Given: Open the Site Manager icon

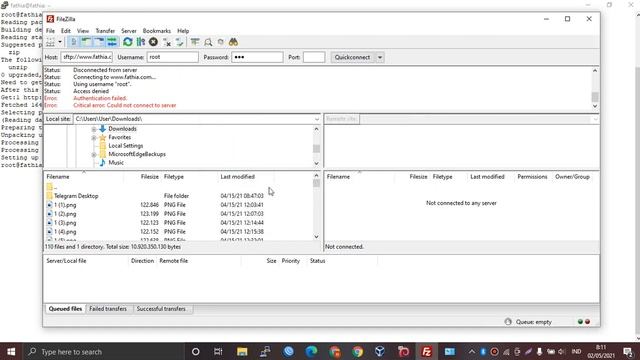Looking at the screenshot, I should pos(50,42).
